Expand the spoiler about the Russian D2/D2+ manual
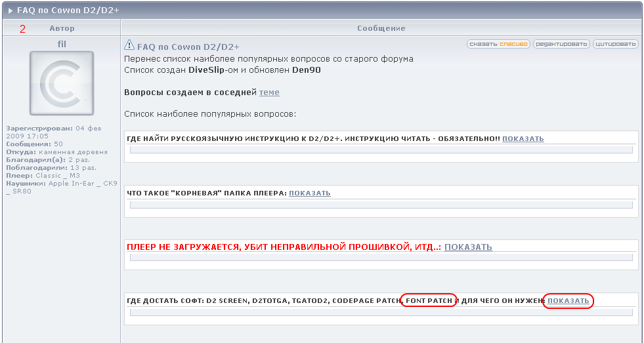The image size is (644, 343). coord(523,138)
